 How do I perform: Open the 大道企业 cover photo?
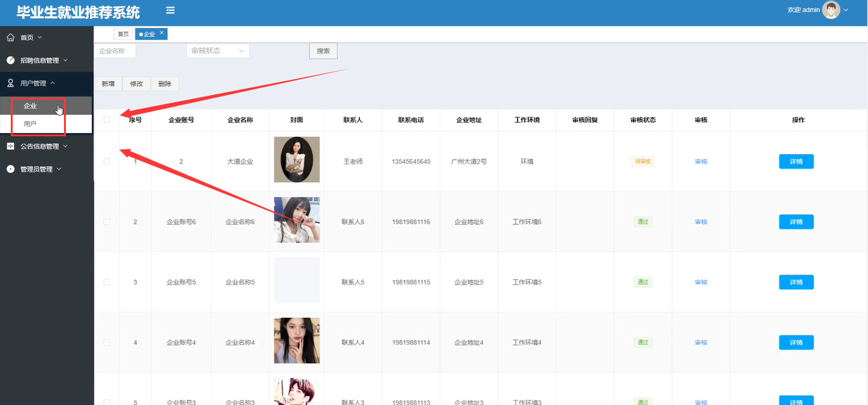tap(297, 160)
